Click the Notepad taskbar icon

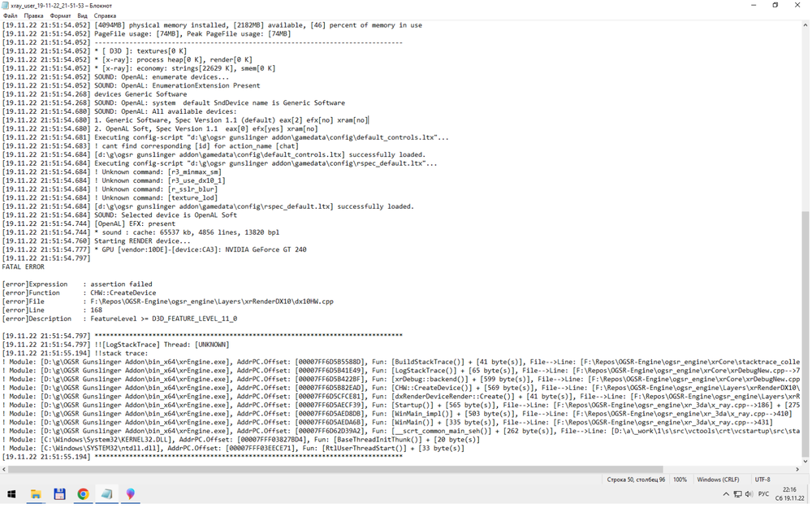click(x=106, y=494)
